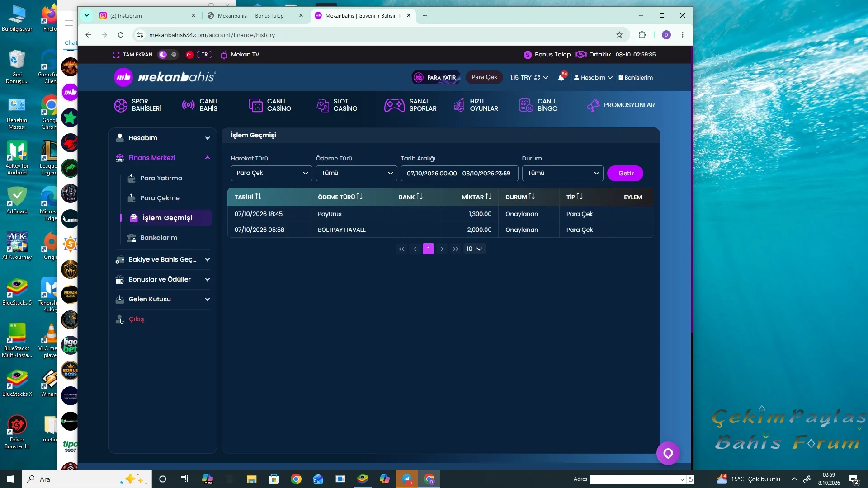
Task: Open Canlı Bahis section
Action: 199,105
